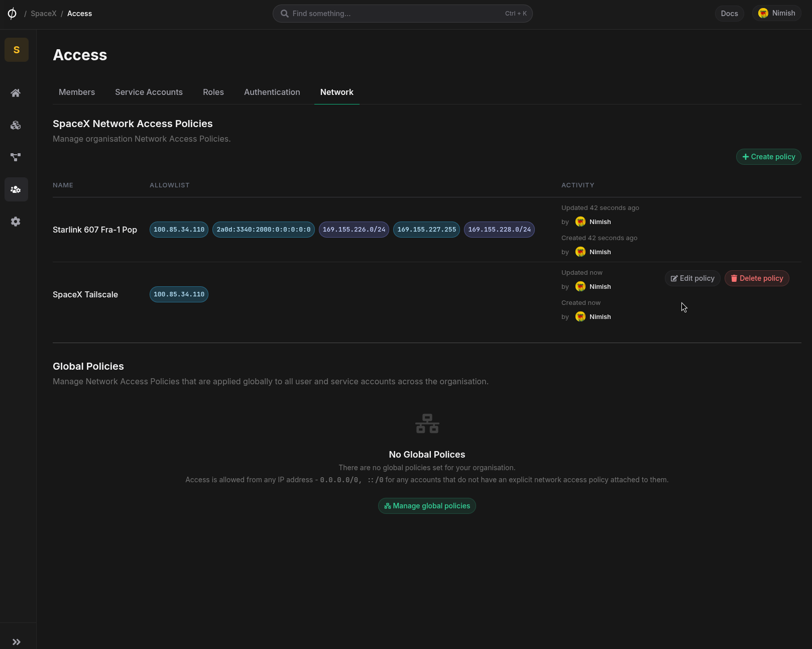Click the No Global Polices message title

pos(427,455)
